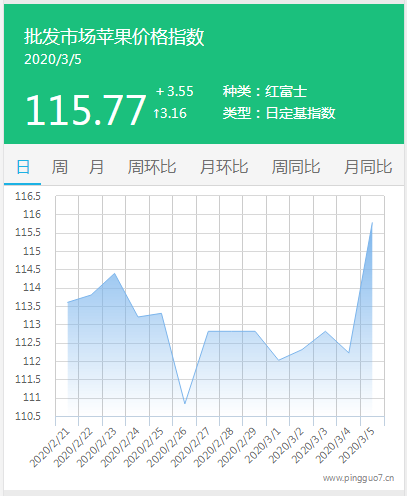
Task: Click the percentage rise ↑3.16
Action: [x=170, y=113]
